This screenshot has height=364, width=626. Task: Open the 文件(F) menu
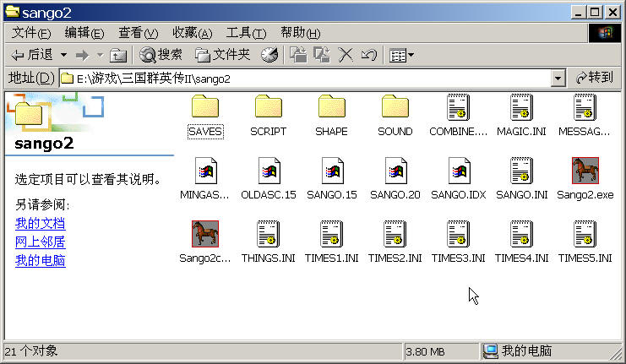click(x=31, y=33)
